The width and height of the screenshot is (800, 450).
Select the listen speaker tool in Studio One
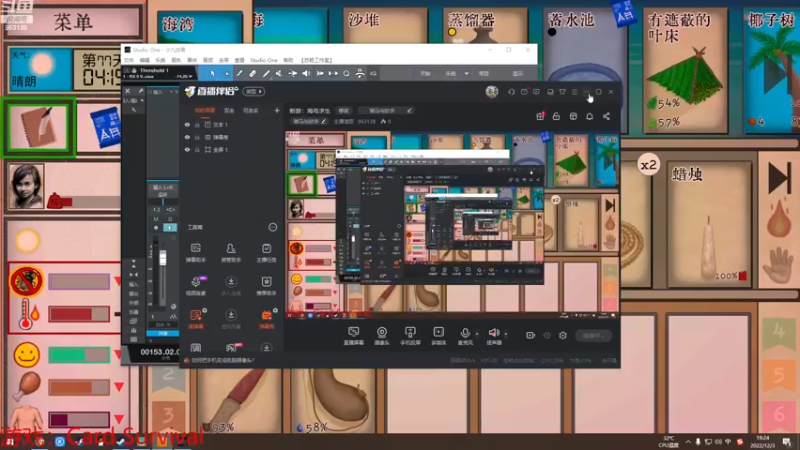[x=306, y=73]
